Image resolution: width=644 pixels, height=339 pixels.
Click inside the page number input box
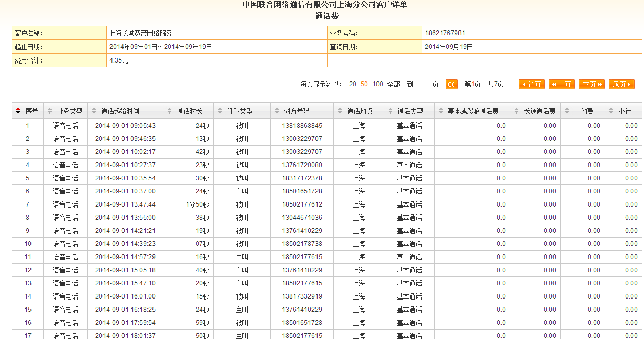pos(423,84)
